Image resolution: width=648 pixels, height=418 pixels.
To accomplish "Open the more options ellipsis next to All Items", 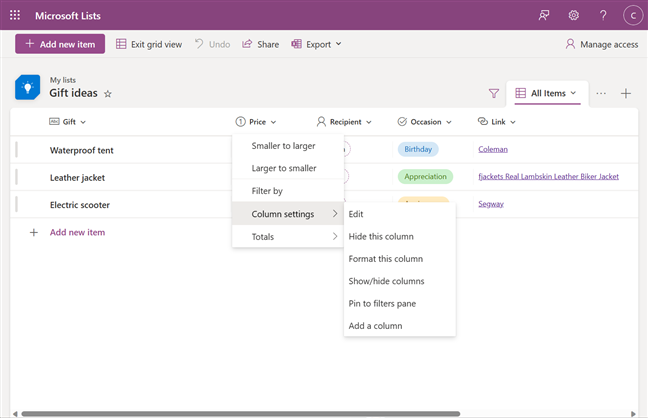I will tap(601, 93).
